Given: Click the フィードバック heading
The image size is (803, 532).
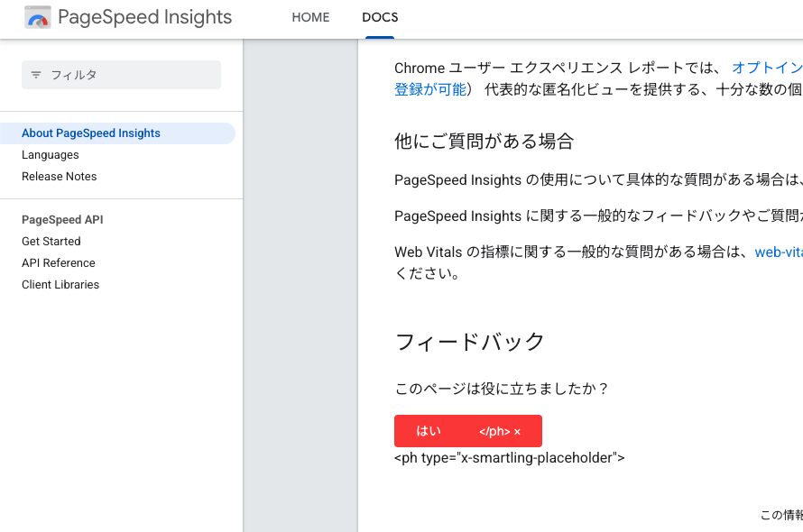Looking at the screenshot, I should pyautogui.click(x=469, y=342).
